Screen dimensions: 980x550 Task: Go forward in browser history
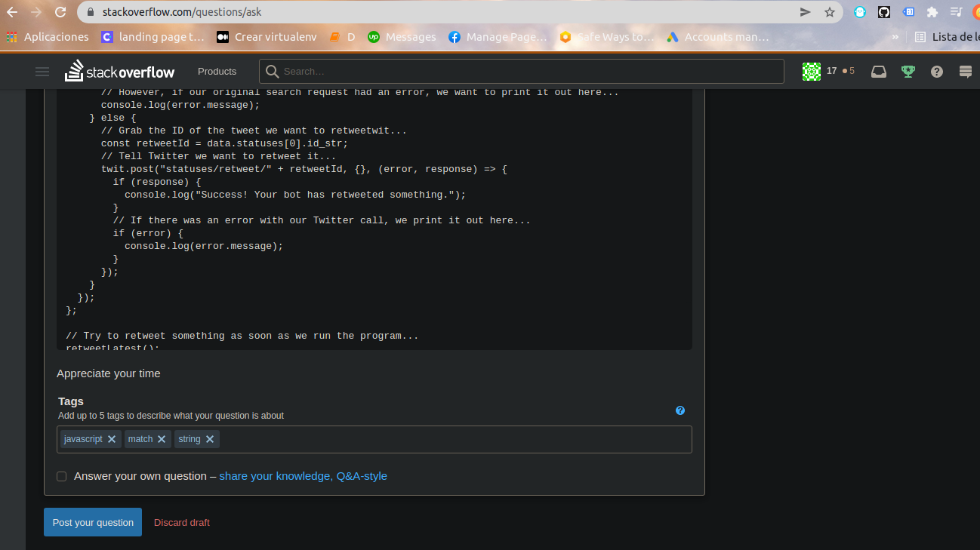(36, 12)
